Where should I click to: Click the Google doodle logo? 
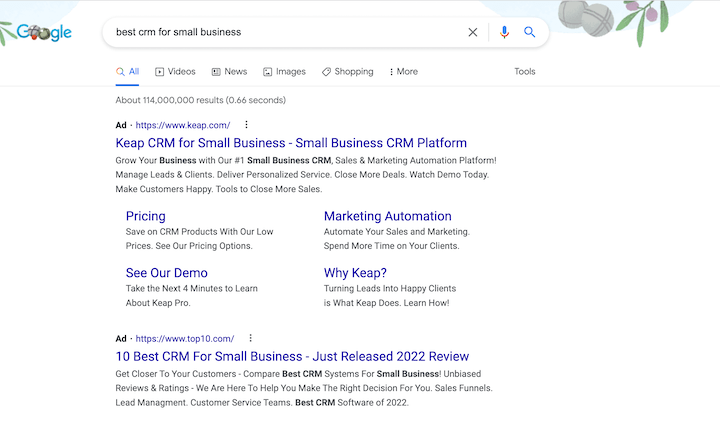[44, 32]
